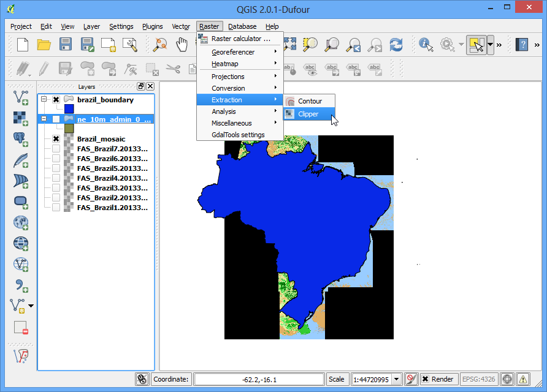The height and width of the screenshot is (392, 547).
Task: Collapse the ne_10m_admin_0 layer tree node
Action: [x=44, y=119]
